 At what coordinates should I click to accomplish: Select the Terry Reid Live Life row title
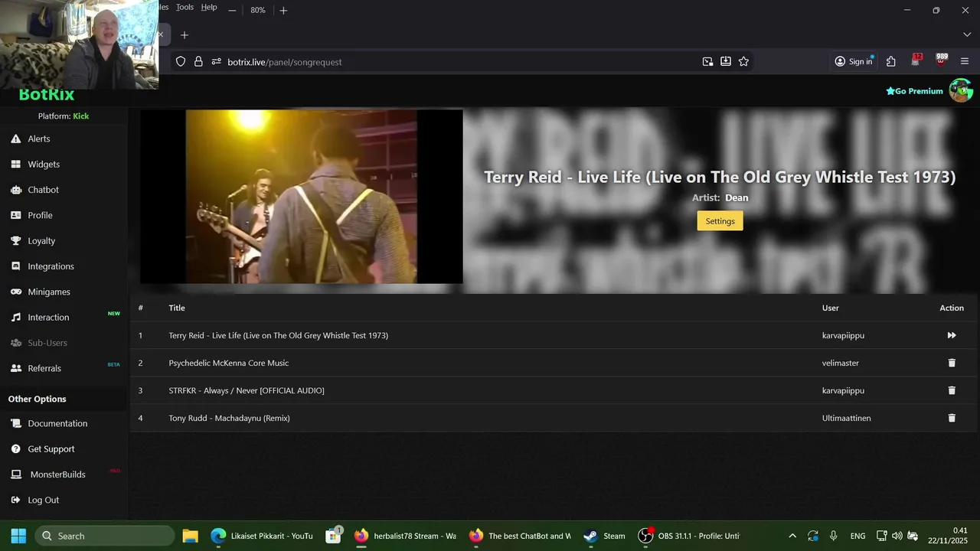[x=279, y=335]
